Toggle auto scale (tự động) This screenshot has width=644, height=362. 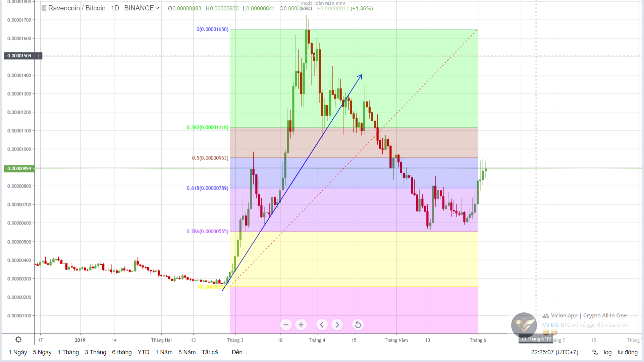(x=628, y=352)
